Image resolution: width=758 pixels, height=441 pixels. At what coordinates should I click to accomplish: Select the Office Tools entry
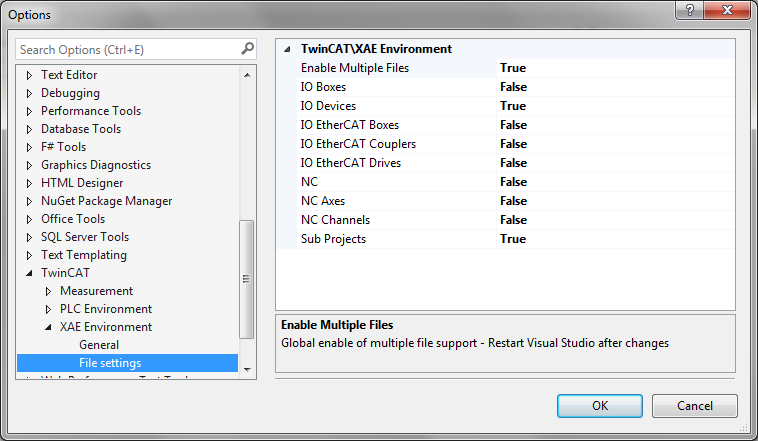point(73,219)
